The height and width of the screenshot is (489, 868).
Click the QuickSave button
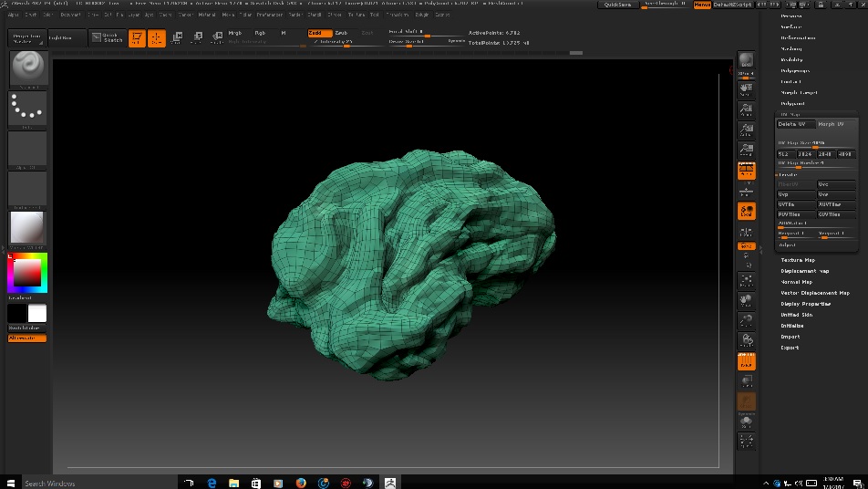[618, 5]
